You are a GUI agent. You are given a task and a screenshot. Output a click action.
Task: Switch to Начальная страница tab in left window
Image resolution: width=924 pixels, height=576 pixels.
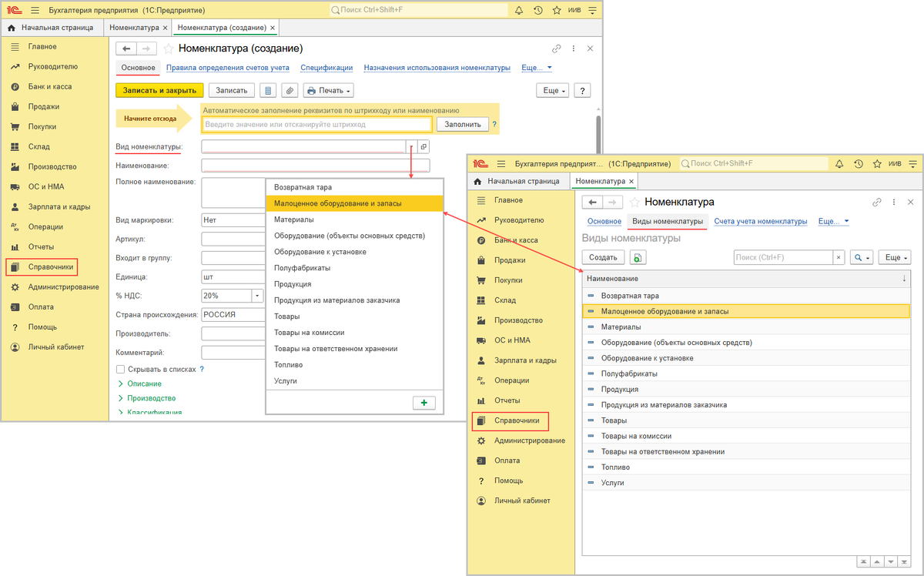click(51, 27)
